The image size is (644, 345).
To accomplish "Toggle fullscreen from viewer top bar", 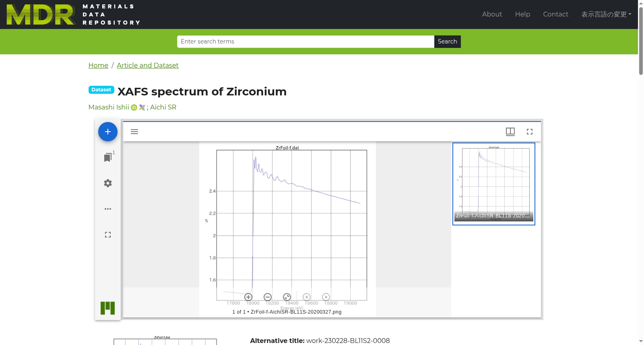I will pyautogui.click(x=530, y=132).
